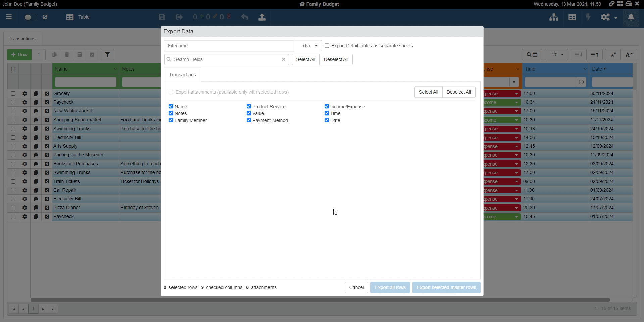Click the refresh icon in top toolbar
The height and width of the screenshot is (322, 644).
coord(45,17)
